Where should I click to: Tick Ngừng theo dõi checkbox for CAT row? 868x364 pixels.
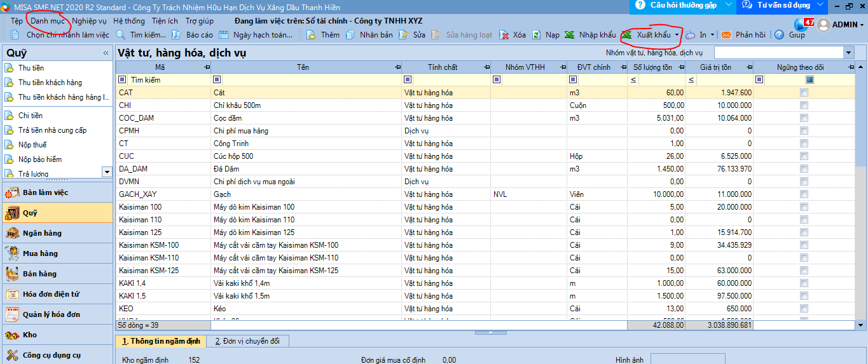click(x=804, y=93)
